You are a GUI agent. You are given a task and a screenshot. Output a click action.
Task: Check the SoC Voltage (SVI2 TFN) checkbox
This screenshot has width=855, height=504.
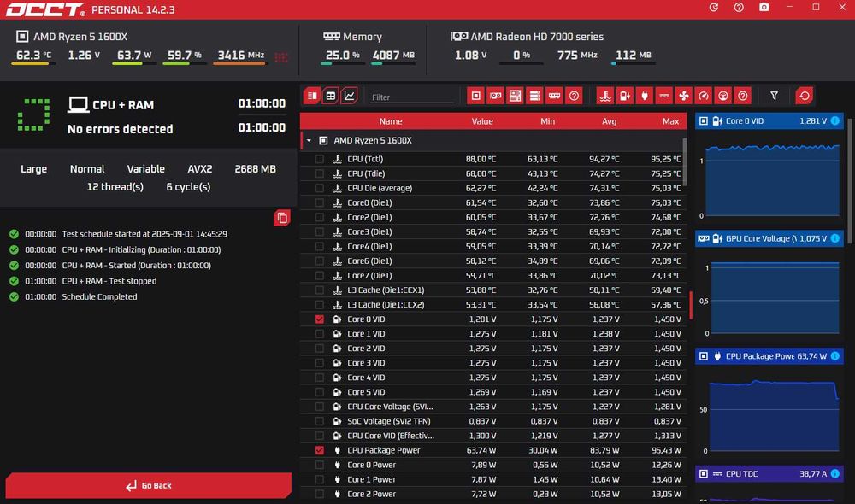tap(320, 421)
